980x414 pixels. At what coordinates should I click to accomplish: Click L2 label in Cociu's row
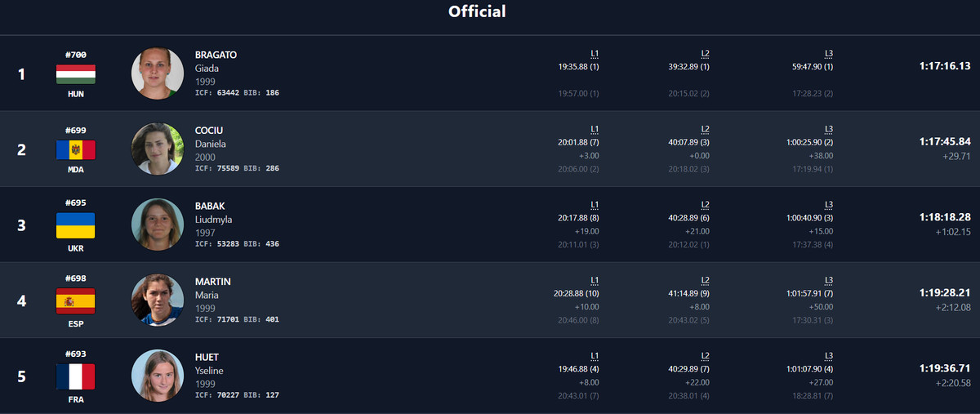coord(705,129)
